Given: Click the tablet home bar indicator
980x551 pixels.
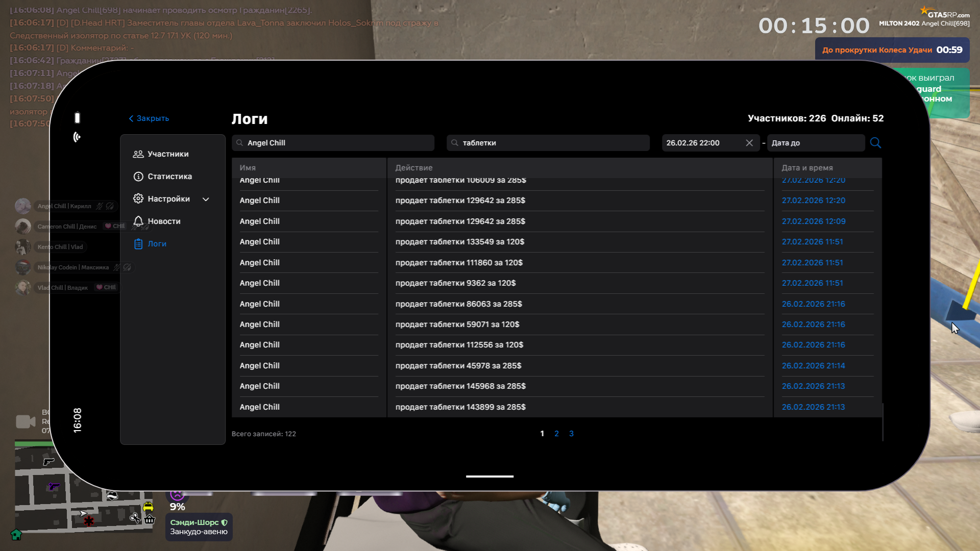Looking at the screenshot, I should click(x=489, y=477).
